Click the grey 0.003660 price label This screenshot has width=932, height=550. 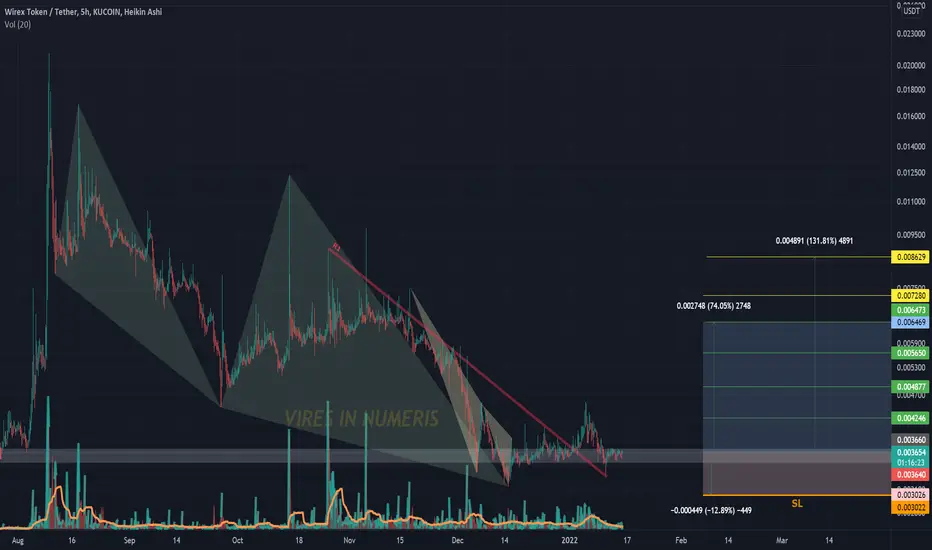coord(911,440)
